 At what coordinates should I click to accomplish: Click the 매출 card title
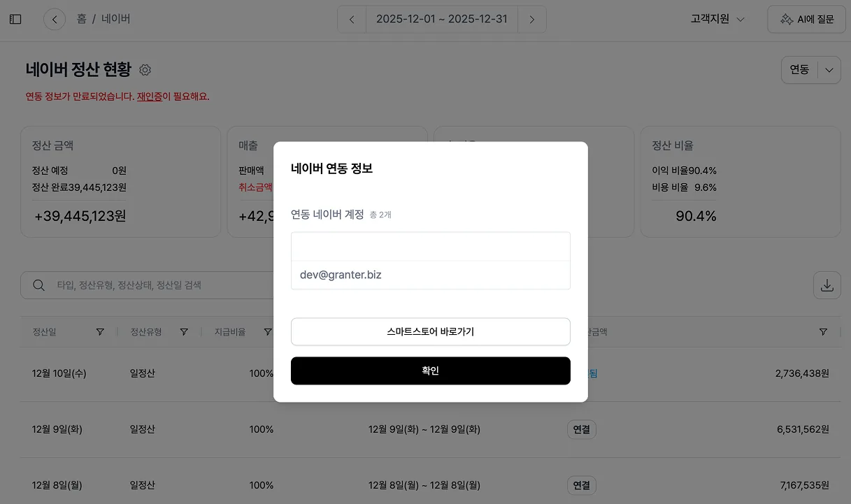coord(248,146)
